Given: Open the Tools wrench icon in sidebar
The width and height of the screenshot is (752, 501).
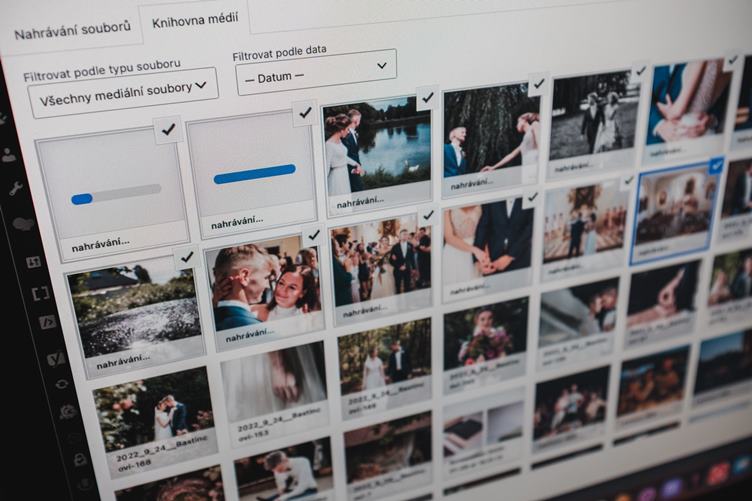Looking at the screenshot, I should click(16, 188).
